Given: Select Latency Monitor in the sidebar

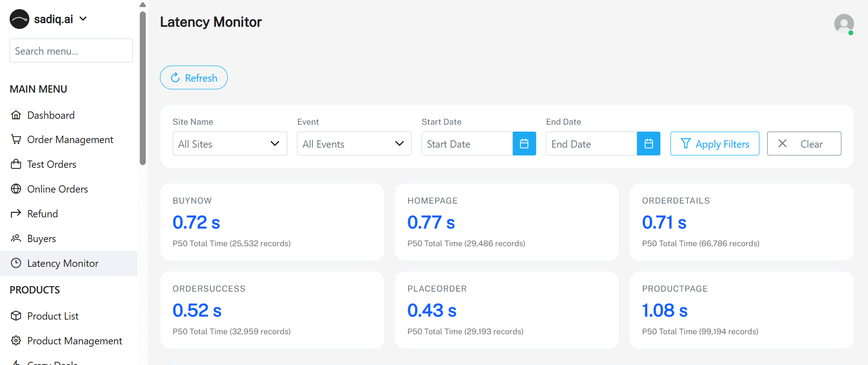Looking at the screenshot, I should pyautogui.click(x=69, y=263).
